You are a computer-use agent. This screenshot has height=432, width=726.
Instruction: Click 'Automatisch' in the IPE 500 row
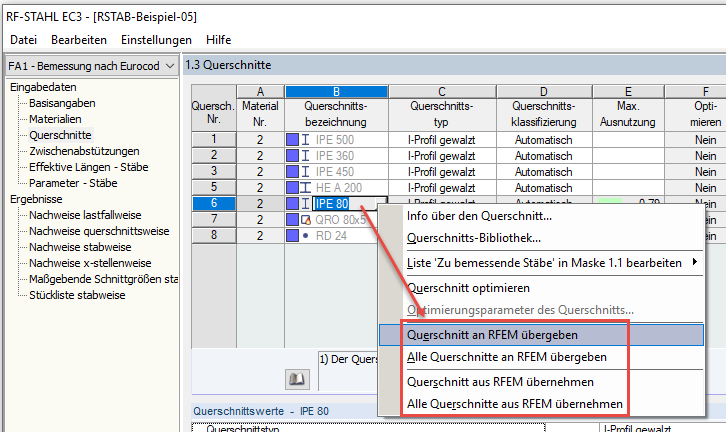click(x=544, y=140)
